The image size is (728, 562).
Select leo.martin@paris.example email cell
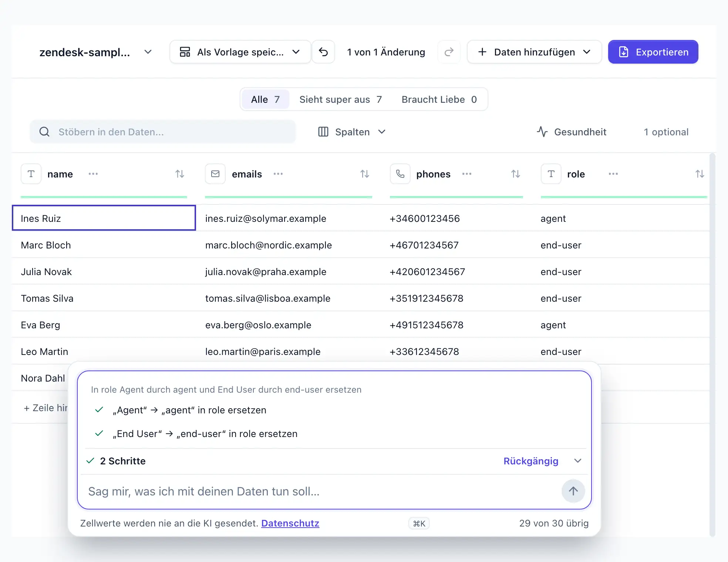click(289, 352)
